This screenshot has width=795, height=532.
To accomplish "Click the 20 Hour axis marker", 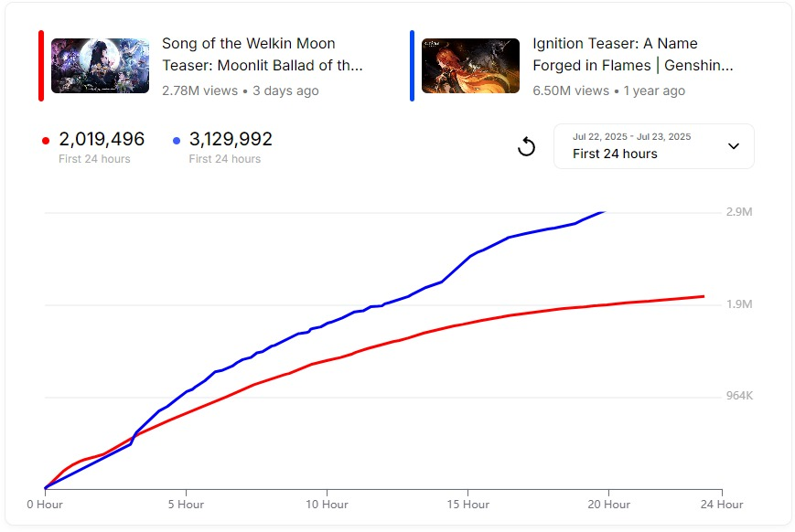I will [609, 505].
